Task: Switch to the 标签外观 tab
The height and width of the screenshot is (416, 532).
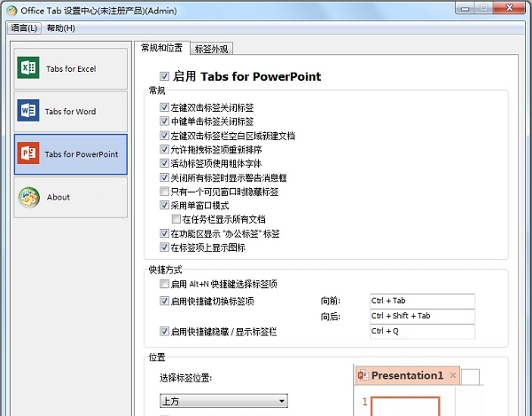Action: [211, 49]
